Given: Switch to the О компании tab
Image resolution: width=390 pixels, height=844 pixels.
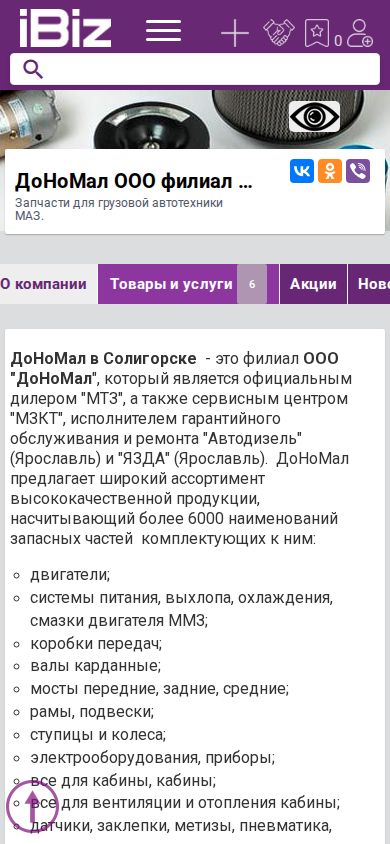Looking at the screenshot, I should pyautogui.click(x=44, y=284).
